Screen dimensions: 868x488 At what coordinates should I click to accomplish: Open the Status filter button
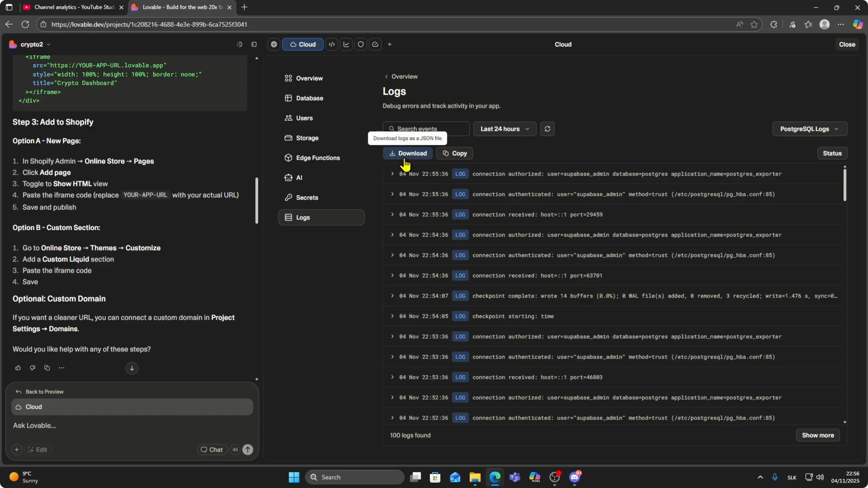coord(832,153)
